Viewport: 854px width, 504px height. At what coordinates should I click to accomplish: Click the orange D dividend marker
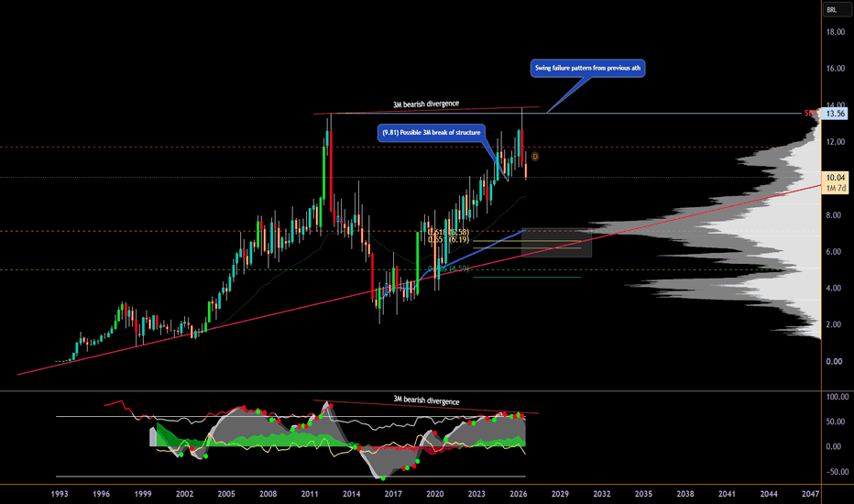click(x=535, y=157)
